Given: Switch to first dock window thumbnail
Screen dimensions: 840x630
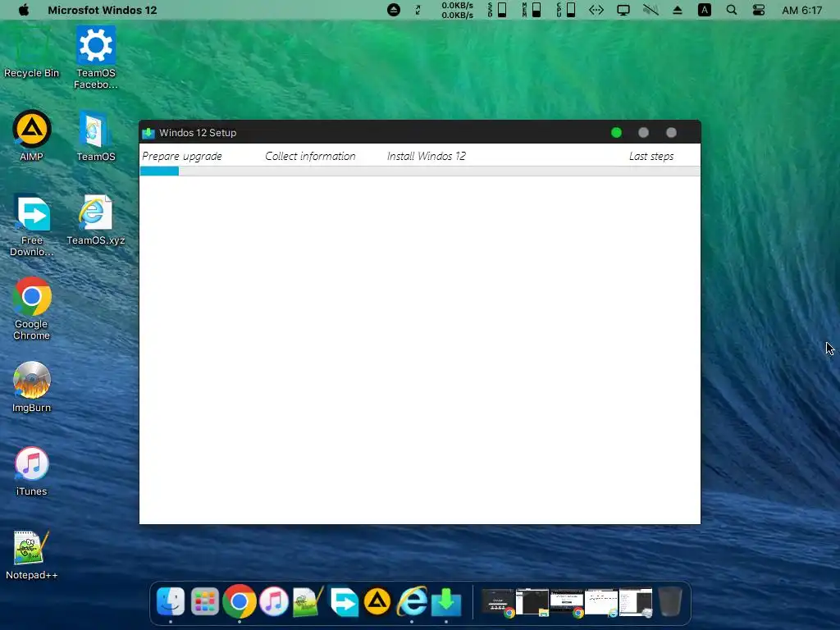Looking at the screenshot, I should (498, 602).
